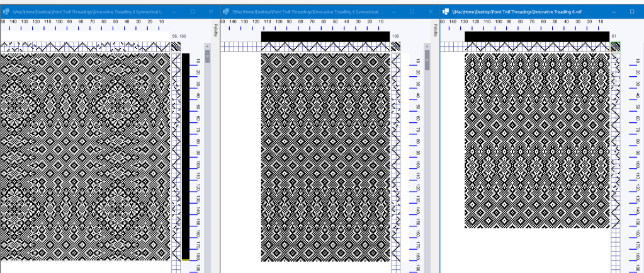Close the left Symmetrical draft window

click(210, 11)
